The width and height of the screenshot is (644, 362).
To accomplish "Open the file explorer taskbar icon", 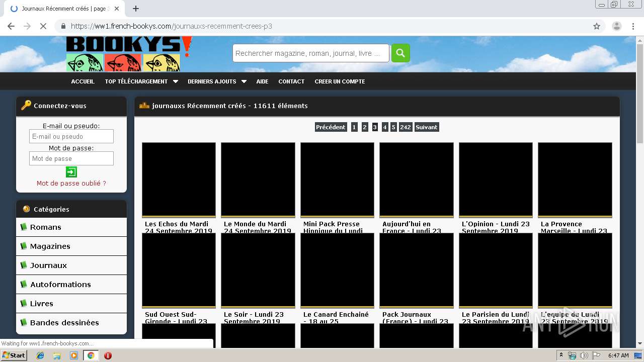I will (57, 355).
